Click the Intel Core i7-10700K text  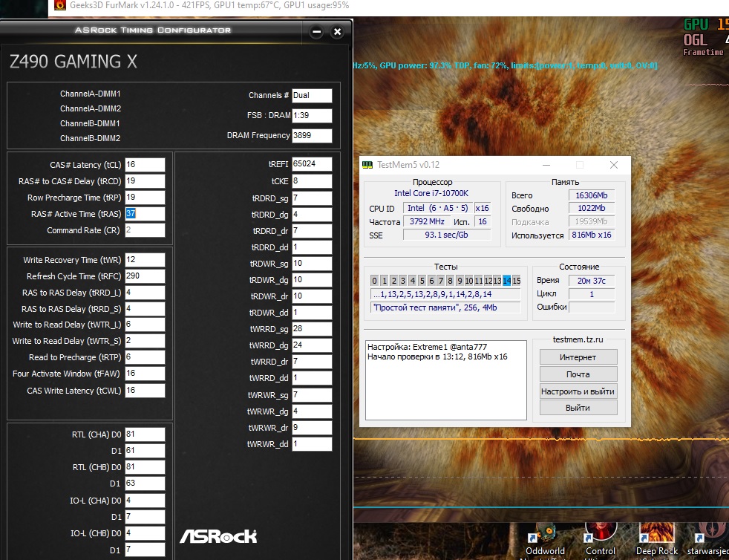(x=431, y=193)
